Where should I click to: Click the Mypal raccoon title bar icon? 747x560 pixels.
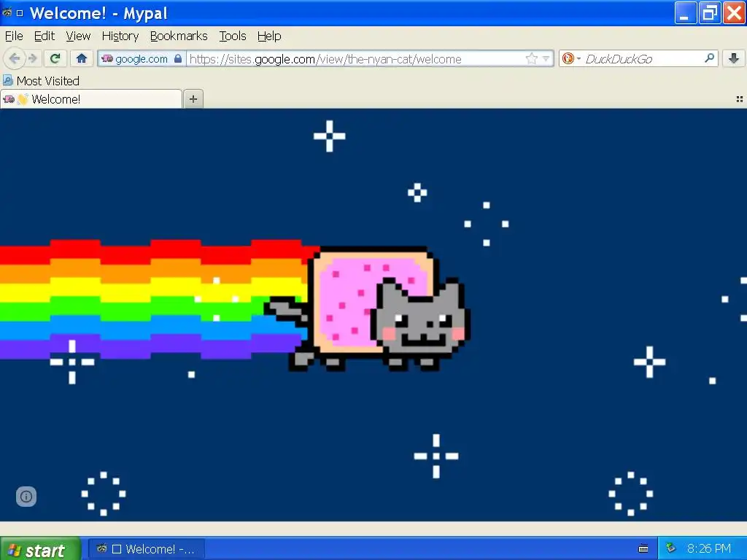7,13
